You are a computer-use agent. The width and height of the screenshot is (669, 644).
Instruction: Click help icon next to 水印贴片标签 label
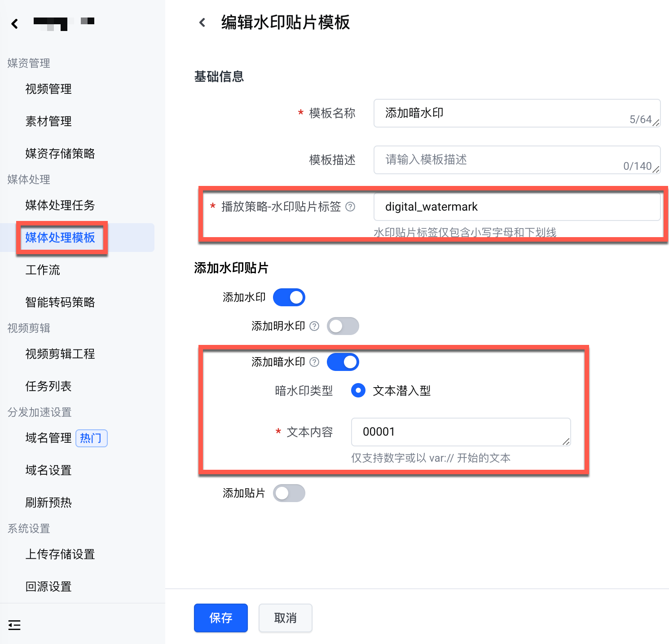click(x=350, y=207)
